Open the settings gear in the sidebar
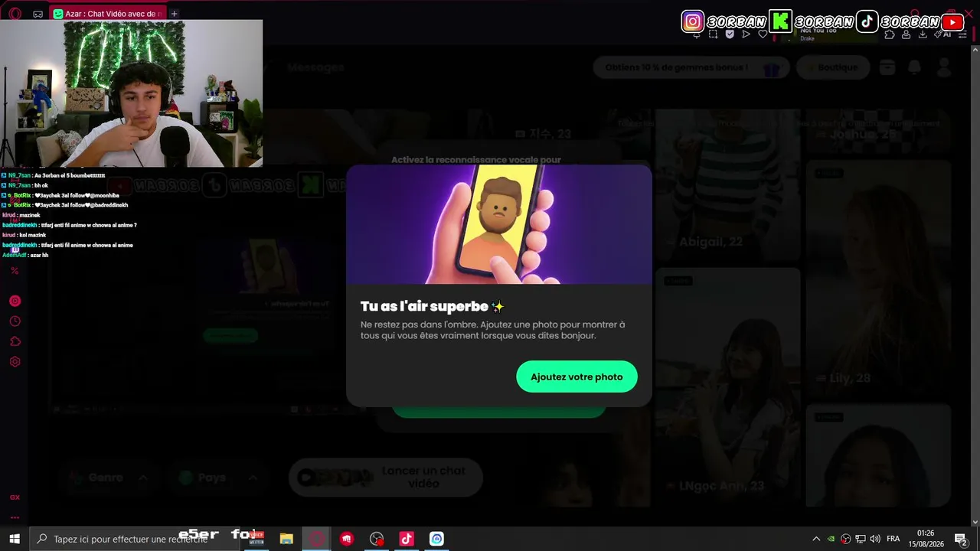The height and width of the screenshot is (551, 980). pos(15,362)
